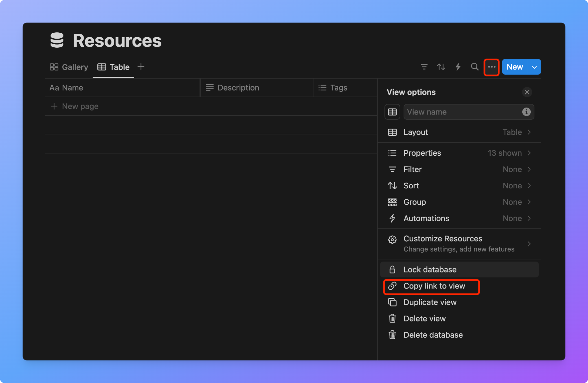Click the table view icon beside View name
Image resolution: width=588 pixels, height=383 pixels.
[x=392, y=112]
